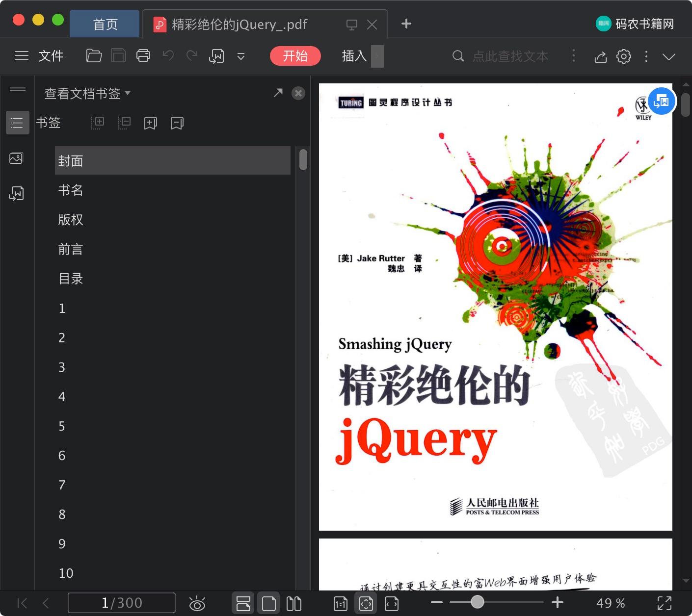Zoom in with the plus button
Image resolution: width=692 pixels, height=616 pixels.
[x=558, y=602]
